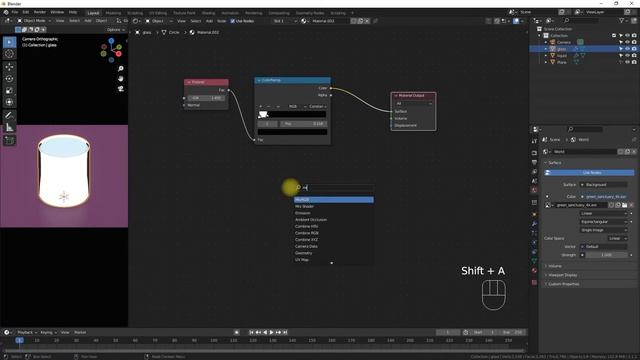Click outliner filter funnel icon
This screenshot has width=640, height=360.
point(622,20)
